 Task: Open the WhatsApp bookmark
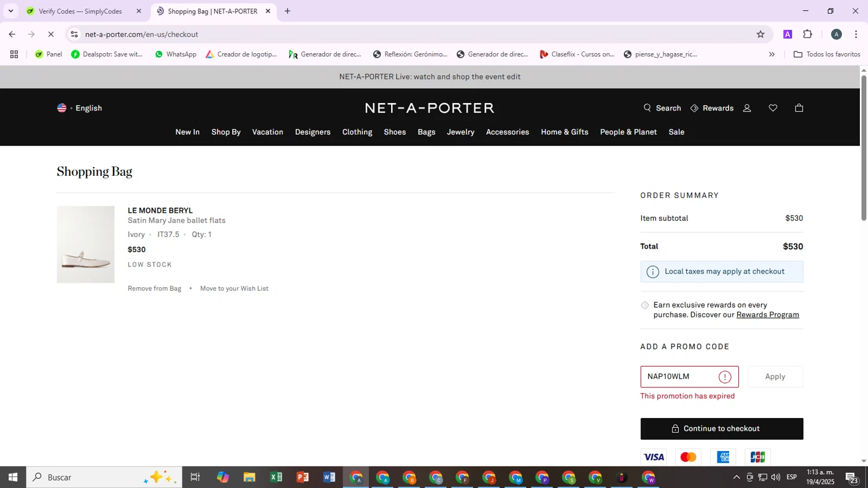tap(176, 54)
